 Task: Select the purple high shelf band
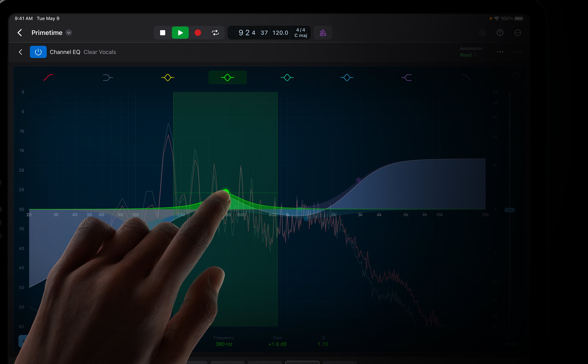tap(407, 78)
